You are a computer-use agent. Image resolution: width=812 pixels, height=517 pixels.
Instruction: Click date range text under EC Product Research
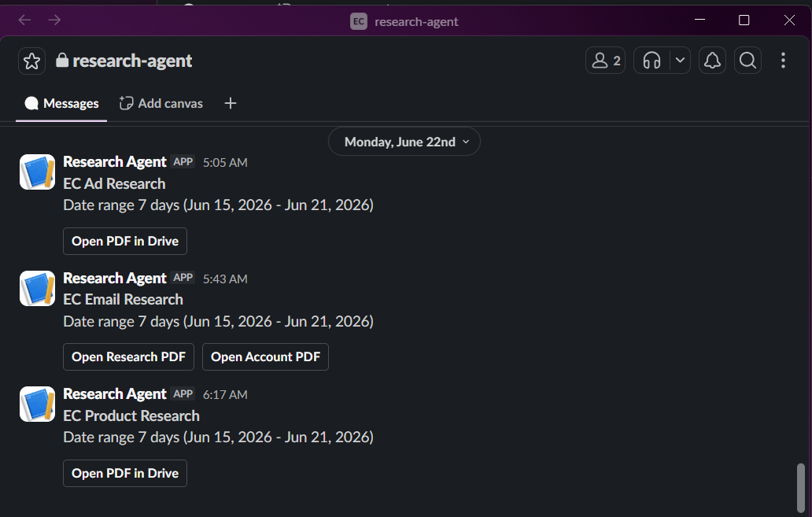tap(219, 438)
